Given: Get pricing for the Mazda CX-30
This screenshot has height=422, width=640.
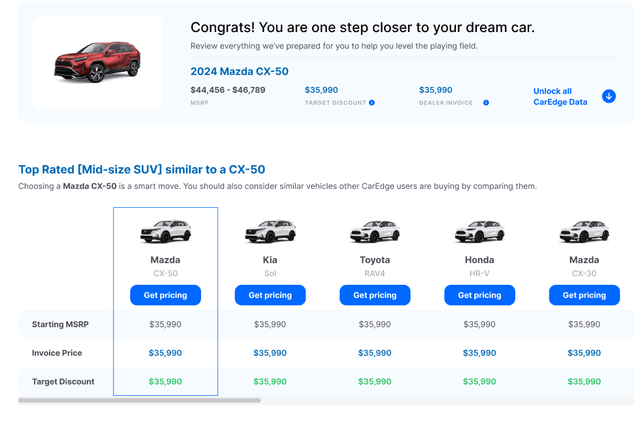Looking at the screenshot, I should point(584,295).
